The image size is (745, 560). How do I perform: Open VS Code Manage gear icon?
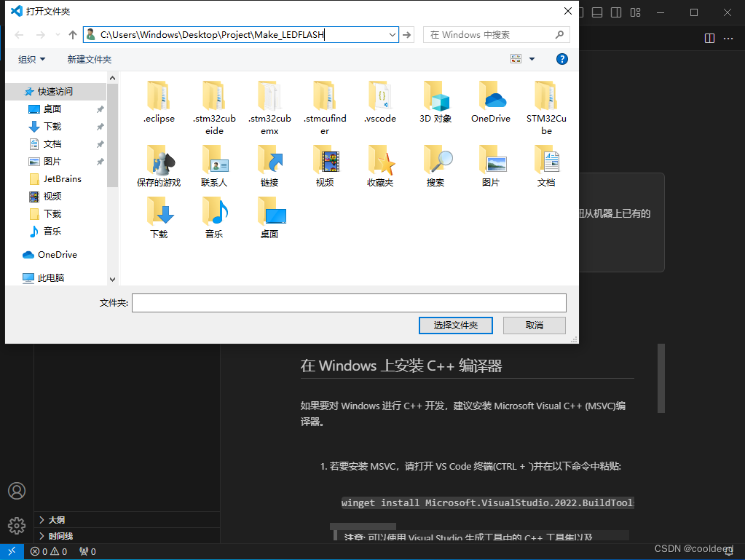[x=17, y=525]
